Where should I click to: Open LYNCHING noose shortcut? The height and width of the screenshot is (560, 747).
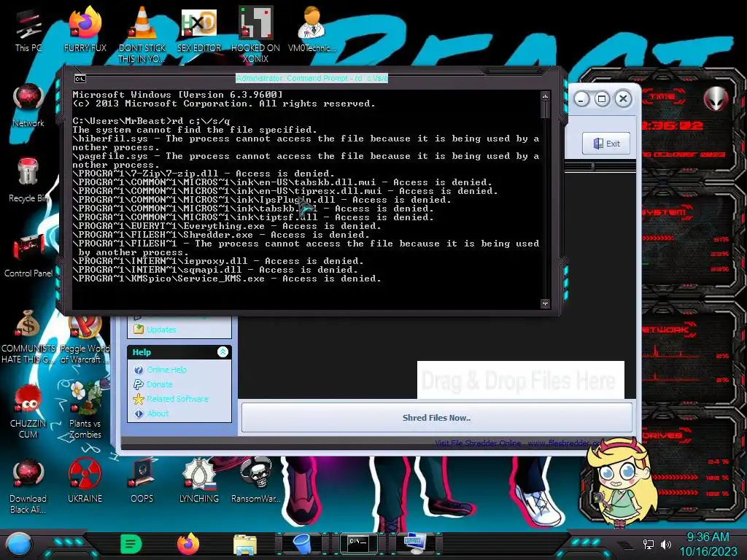(199, 481)
